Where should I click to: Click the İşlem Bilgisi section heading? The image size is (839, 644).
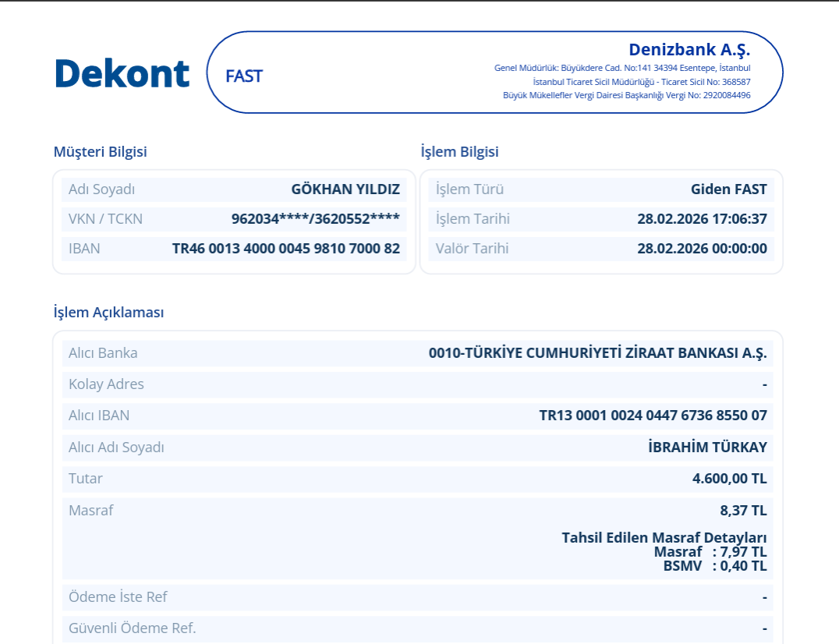[x=459, y=151]
